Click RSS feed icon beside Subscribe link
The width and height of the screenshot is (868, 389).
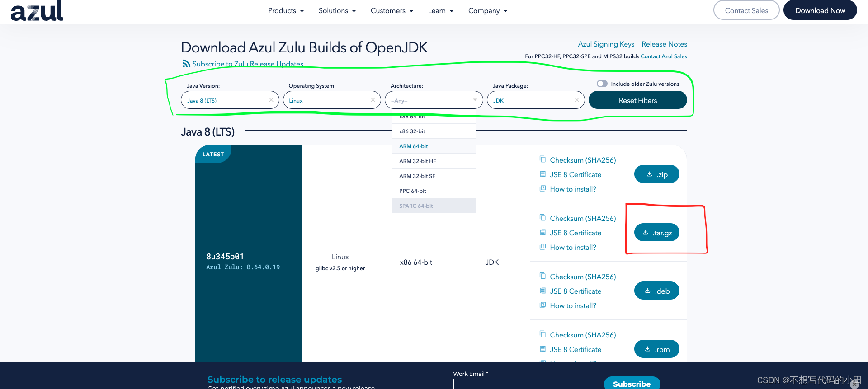(186, 64)
